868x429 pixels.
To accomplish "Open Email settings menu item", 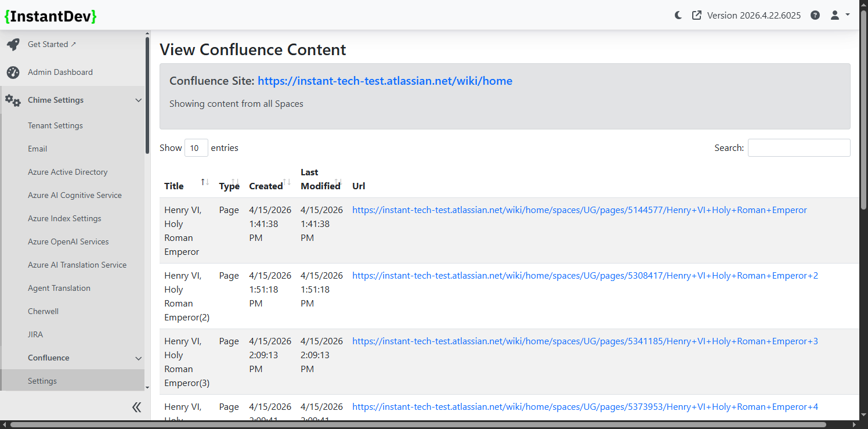I will 37,149.
